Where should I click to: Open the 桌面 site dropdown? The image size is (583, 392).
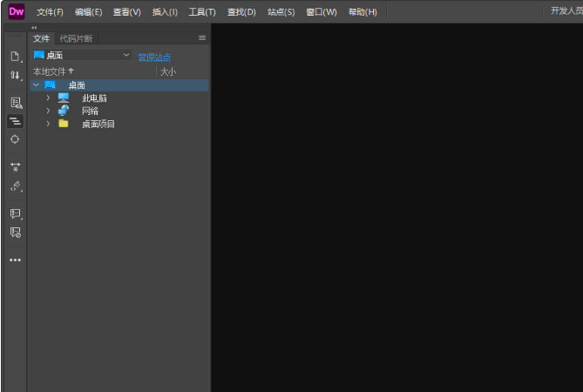coord(82,56)
